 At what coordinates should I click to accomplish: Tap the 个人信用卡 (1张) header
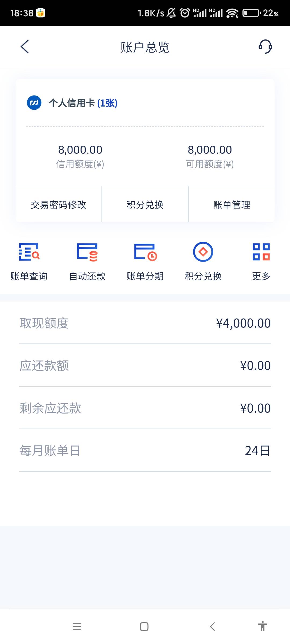83,103
